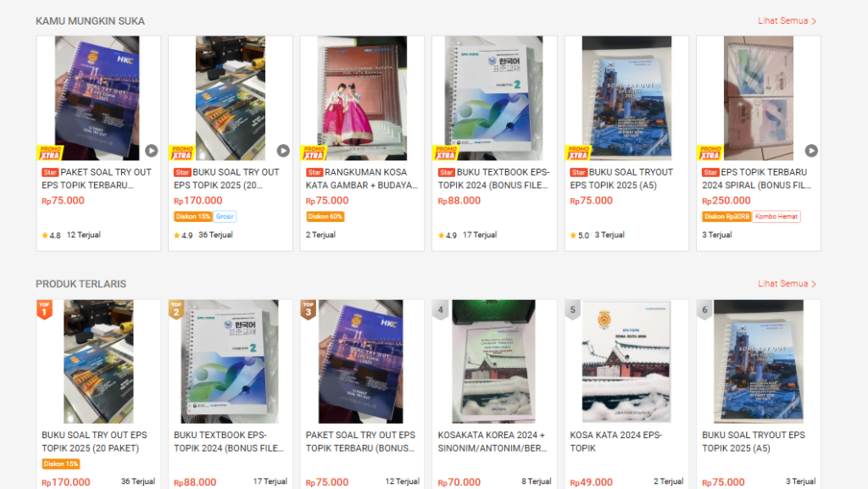
Task: Click the Diskon Rp30RB voucher label
Action: point(726,216)
